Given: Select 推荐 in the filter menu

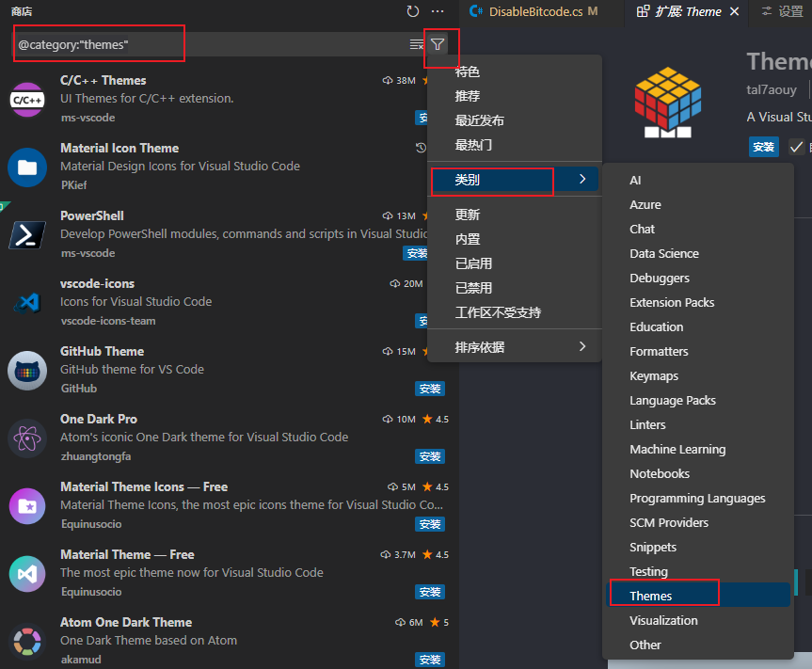Looking at the screenshot, I should tap(516, 96).
